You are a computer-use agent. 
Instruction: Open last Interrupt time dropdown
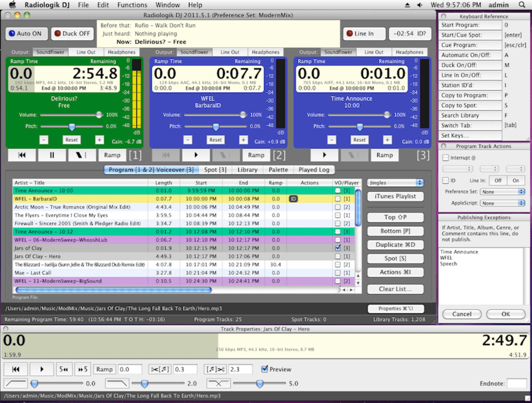(515, 168)
